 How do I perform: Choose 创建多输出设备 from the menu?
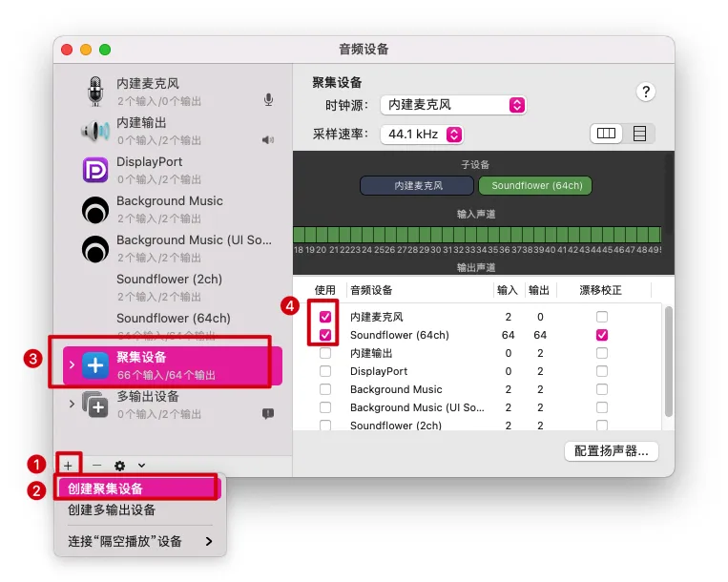tap(112, 510)
